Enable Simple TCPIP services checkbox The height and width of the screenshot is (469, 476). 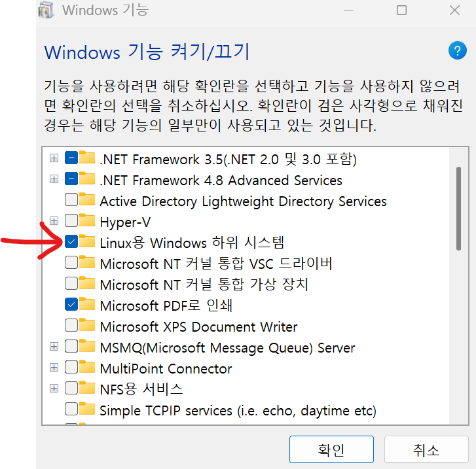[x=71, y=409]
